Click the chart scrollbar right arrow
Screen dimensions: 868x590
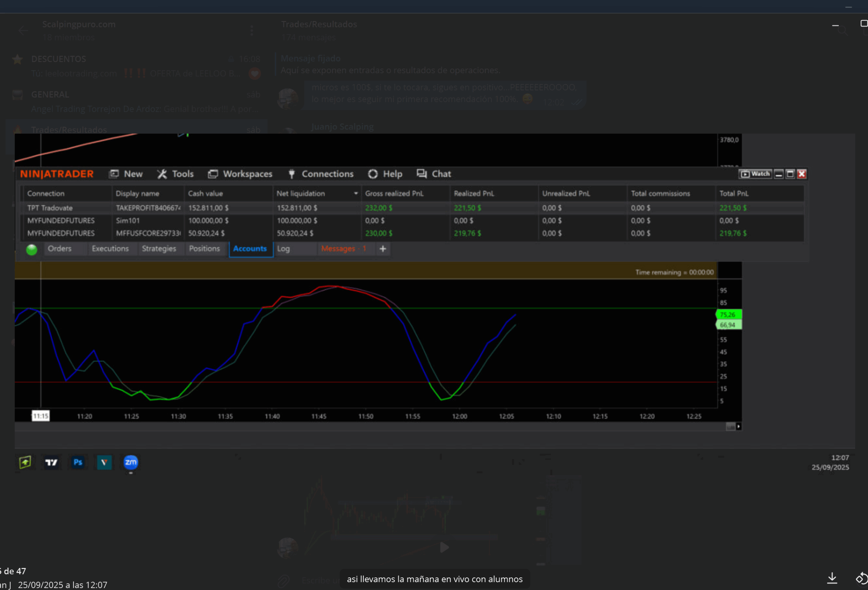738,427
